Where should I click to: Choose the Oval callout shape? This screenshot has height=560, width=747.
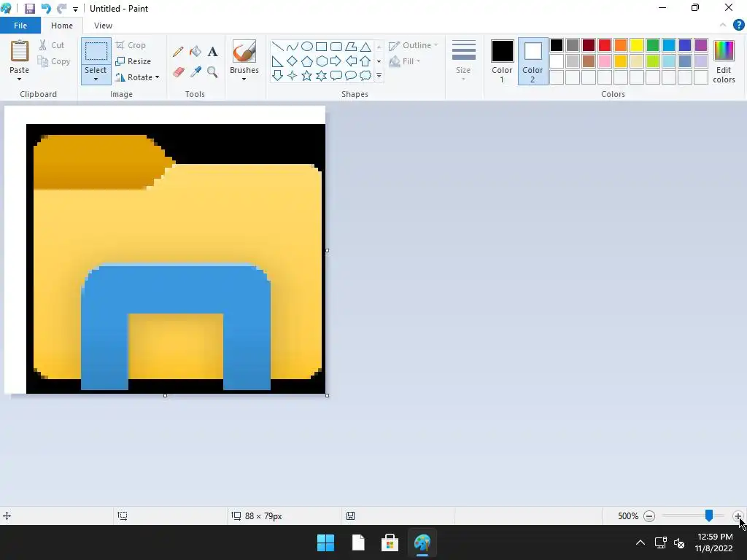pos(351,75)
